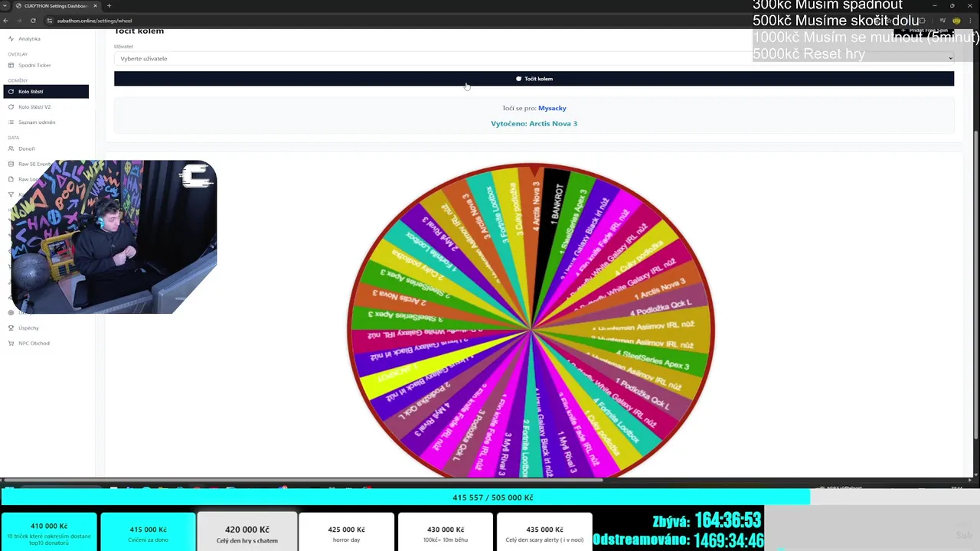Screen dimensions: 980x551
Task: Open Donoři data page
Action: (x=27, y=148)
